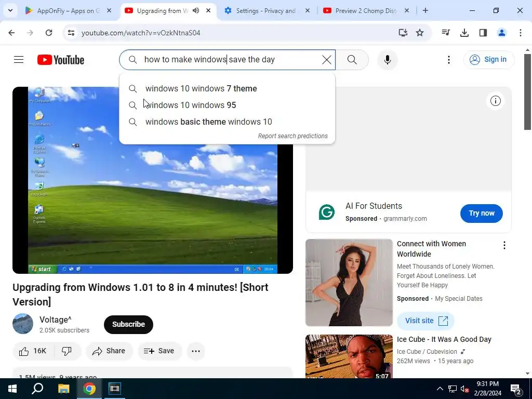
Task: Click the Windows XP video player
Action: click(x=153, y=180)
